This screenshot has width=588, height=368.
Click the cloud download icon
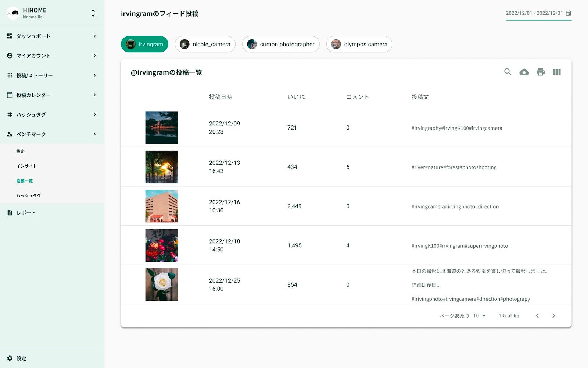point(524,72)
